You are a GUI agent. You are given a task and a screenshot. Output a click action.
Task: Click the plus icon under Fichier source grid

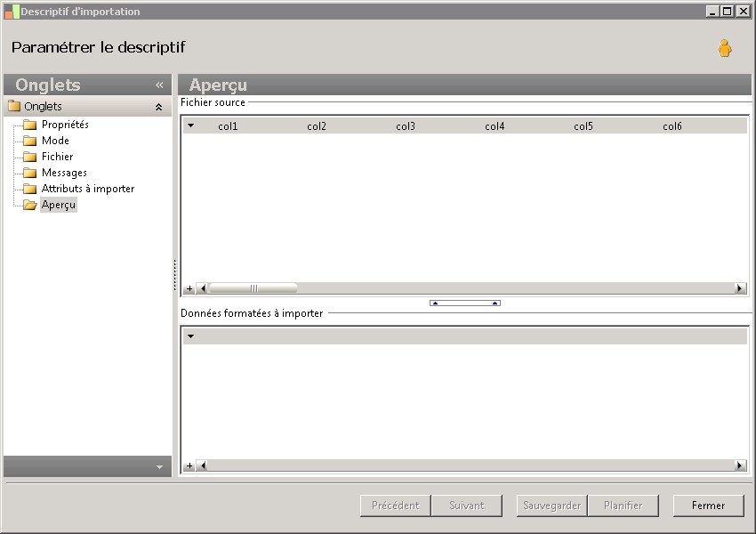pos(189,288)
